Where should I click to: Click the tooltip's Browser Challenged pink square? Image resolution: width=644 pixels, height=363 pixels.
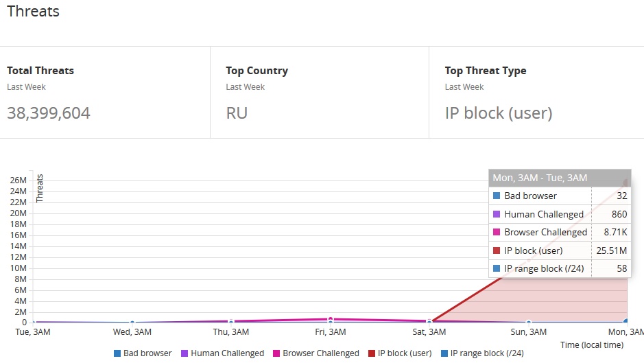click(x=497, y=232)
